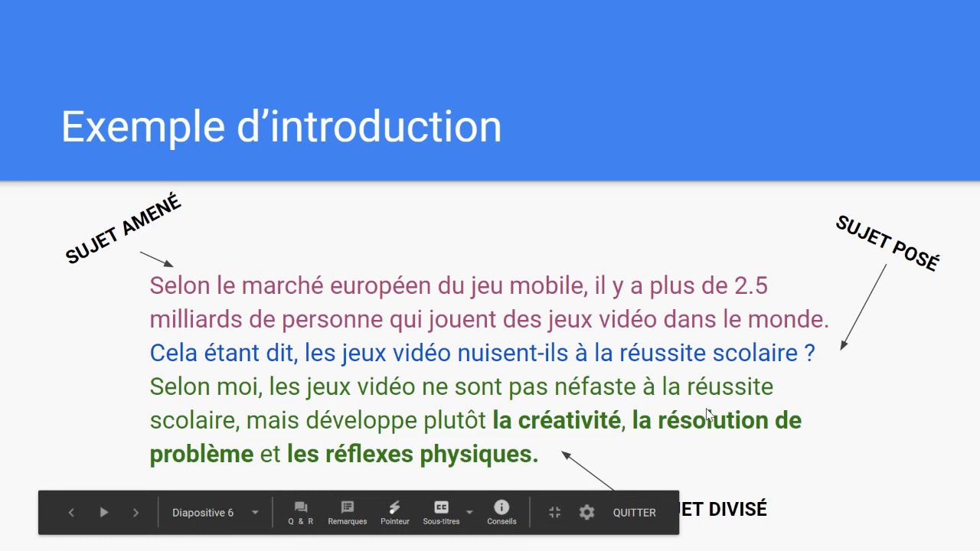Viewport: 980px width, 551px height.
Task: Toggle Sous-titres captions
Action: (441, 513)
